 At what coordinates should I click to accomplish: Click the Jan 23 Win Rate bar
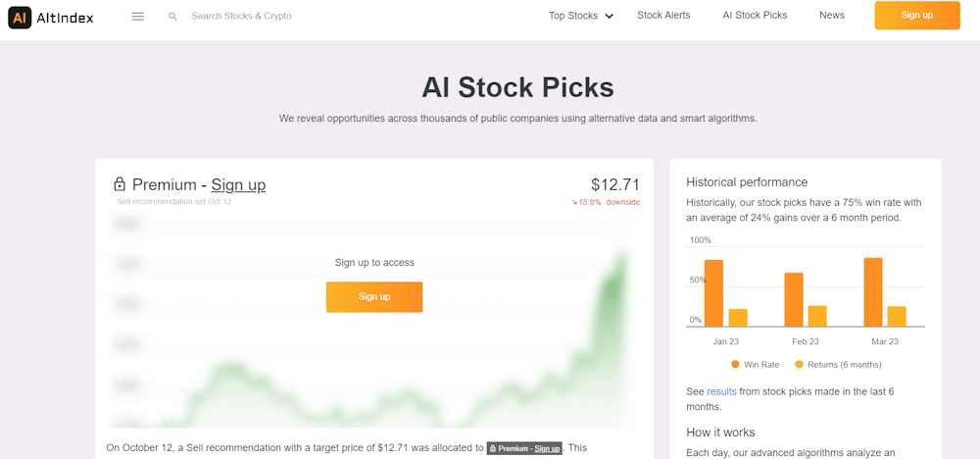tap(713, 292)
